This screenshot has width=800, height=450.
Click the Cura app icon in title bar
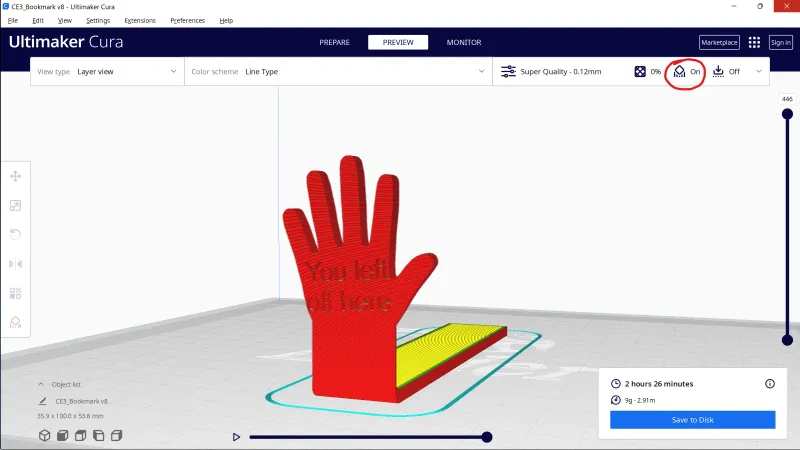pyautogui.click(x=6, y=7)
